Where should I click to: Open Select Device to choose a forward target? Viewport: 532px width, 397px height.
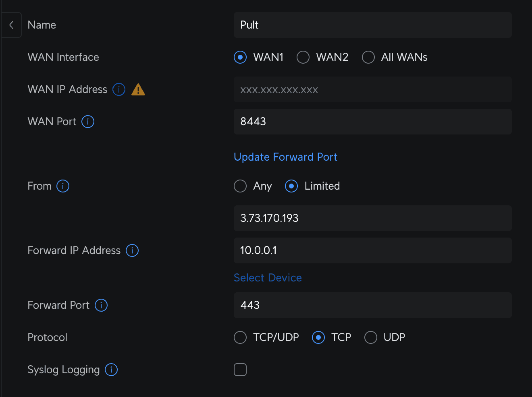[x=268, y=278]
